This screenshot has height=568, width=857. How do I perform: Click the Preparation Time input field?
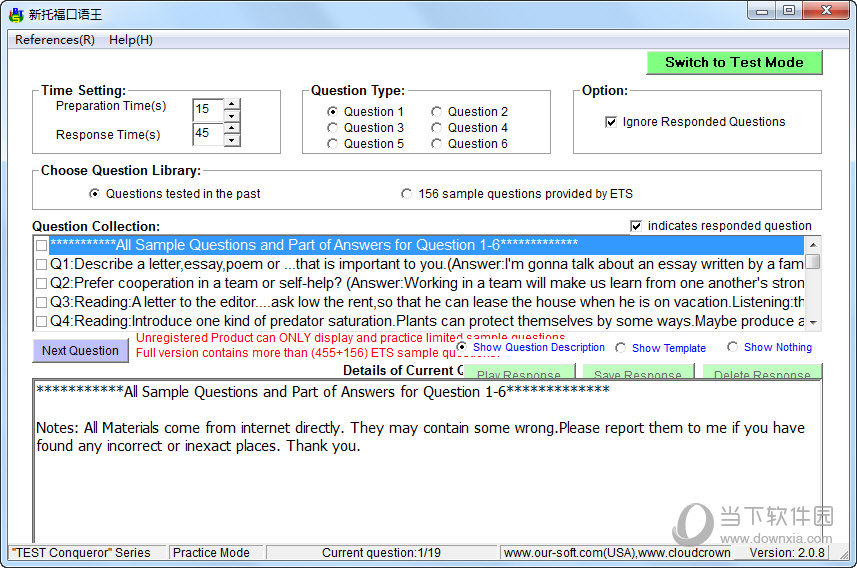click(x=208, y=109)
